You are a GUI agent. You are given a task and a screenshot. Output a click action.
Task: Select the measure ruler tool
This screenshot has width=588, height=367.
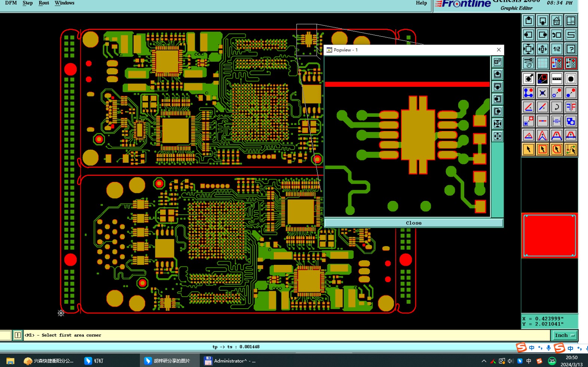point(557,79)
